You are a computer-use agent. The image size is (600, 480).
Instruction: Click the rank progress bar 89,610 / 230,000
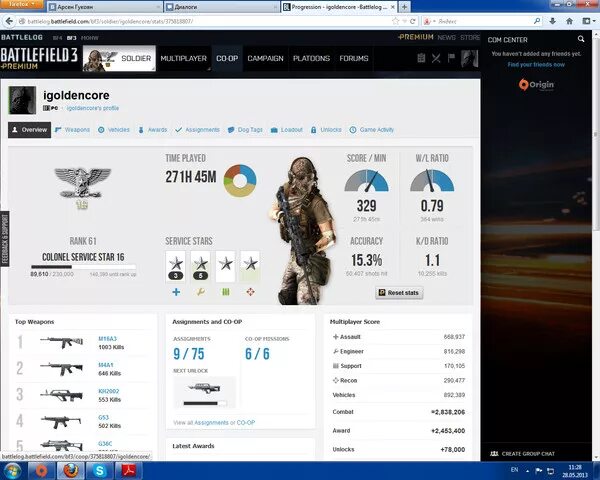83,267
